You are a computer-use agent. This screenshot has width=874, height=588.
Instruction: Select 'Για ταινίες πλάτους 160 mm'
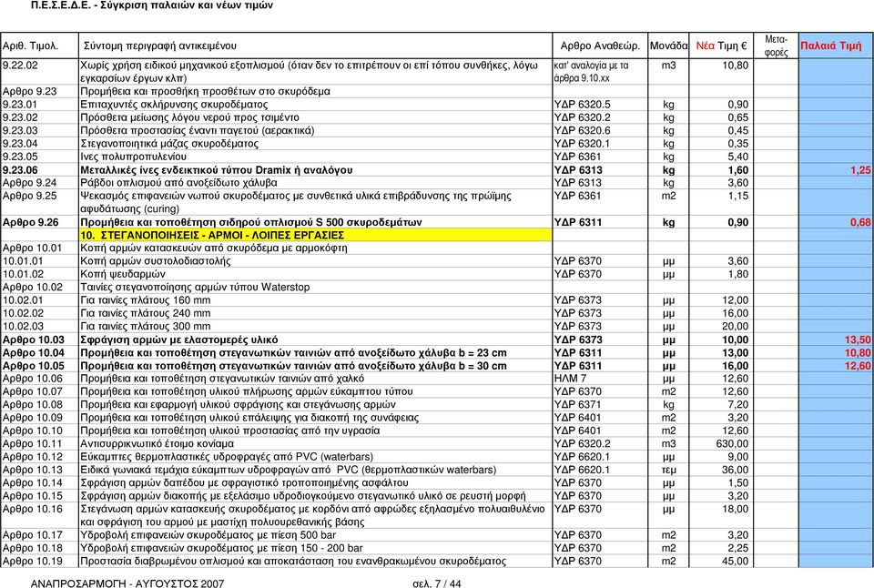146,299
